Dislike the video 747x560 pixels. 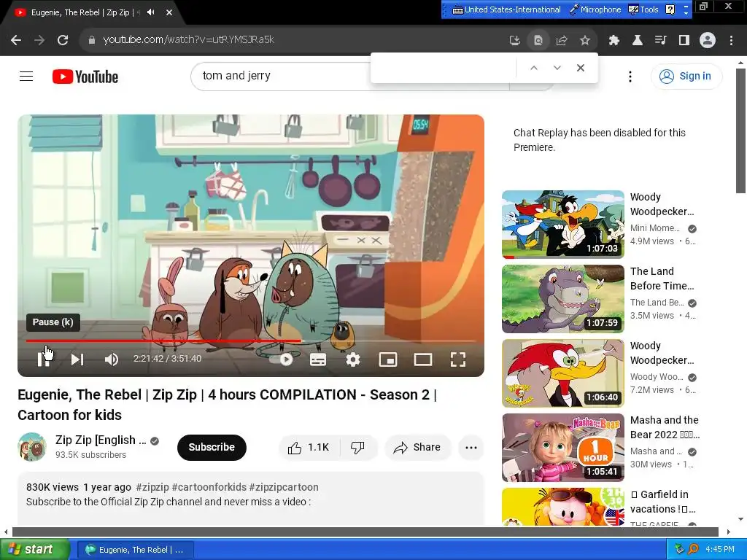[357, 447]
